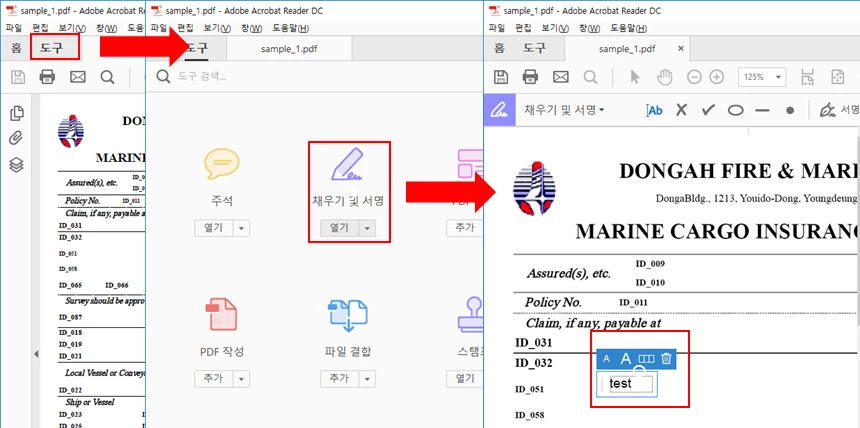Select the dot tool

click(x=790, y=110)
